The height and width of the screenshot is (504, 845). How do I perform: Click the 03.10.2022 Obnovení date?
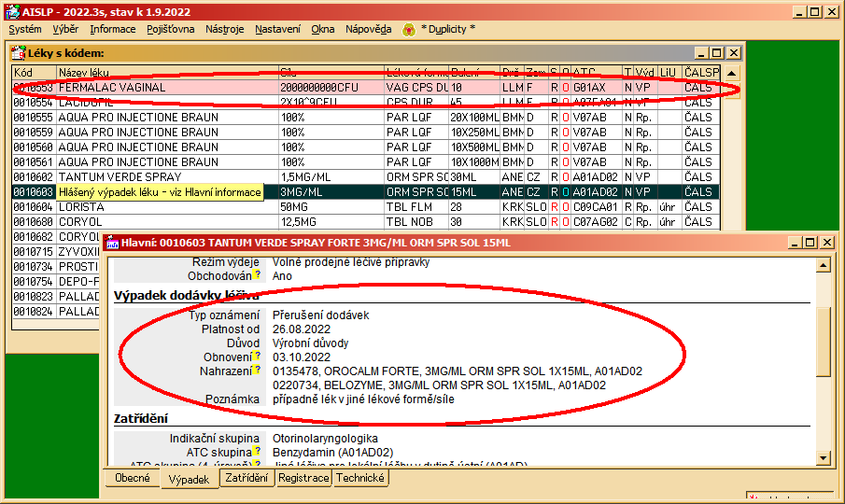(302, 357)
